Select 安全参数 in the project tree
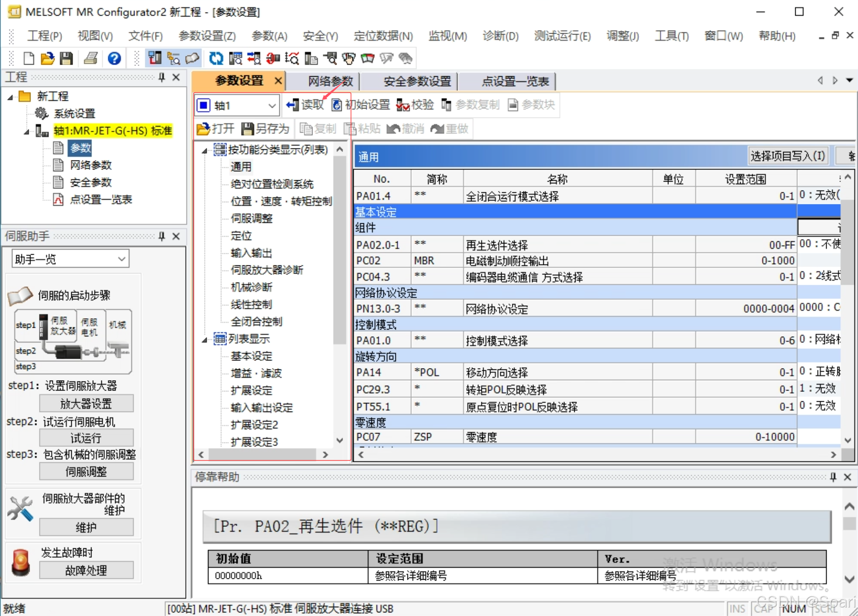858x616 pixels. point(91,182)
